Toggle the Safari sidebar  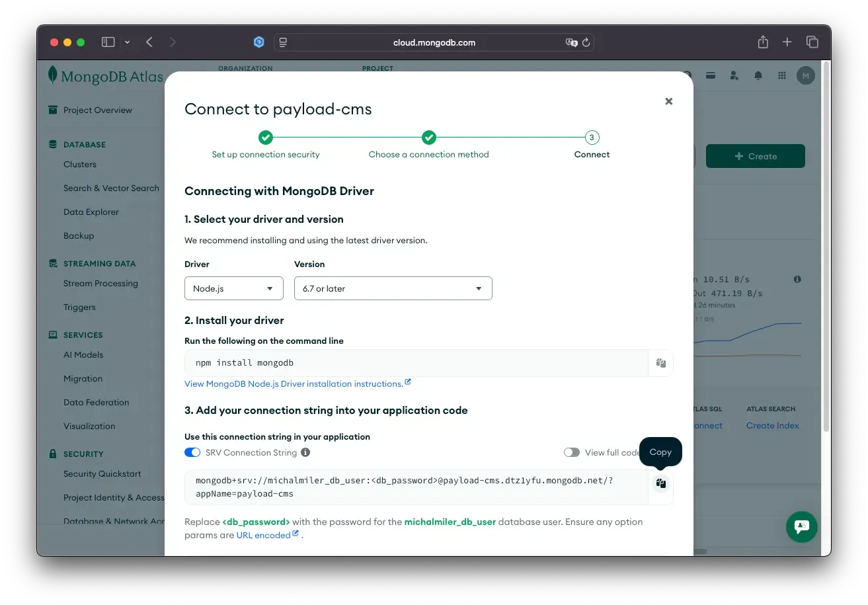coord(108,42)
